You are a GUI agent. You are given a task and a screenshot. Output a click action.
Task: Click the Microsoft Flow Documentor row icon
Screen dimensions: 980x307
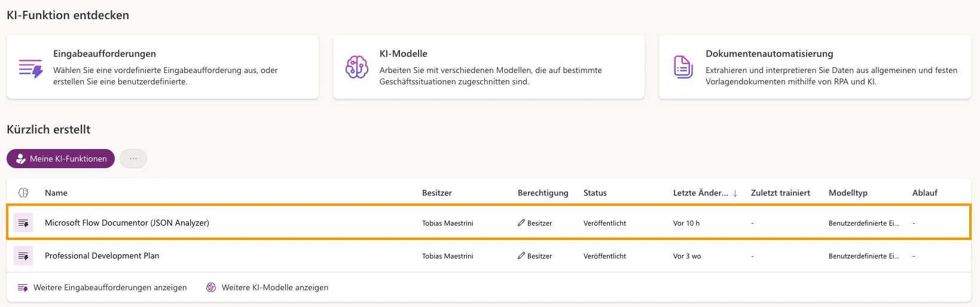(23, 223)
